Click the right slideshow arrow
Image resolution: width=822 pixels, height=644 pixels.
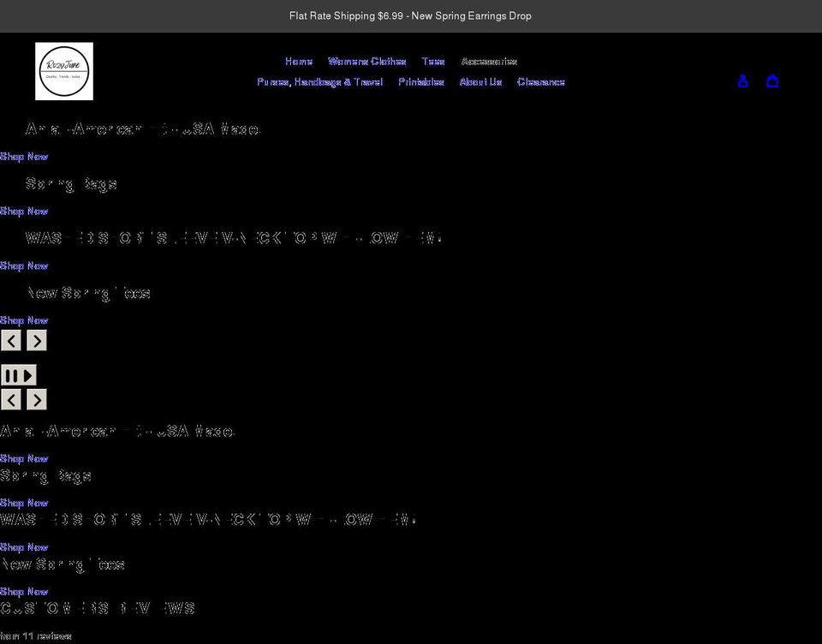tap(36, 340)
